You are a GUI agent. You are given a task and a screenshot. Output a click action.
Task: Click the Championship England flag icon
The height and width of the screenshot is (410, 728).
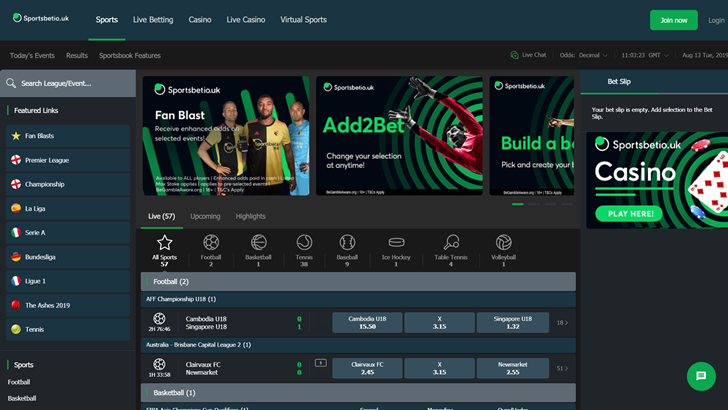click(16, 184)
